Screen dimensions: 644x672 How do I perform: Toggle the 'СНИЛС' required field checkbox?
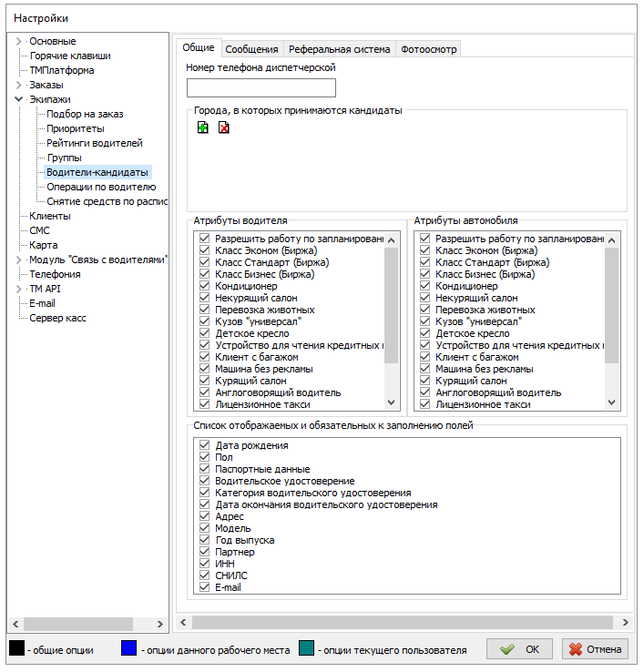(205, 575)
